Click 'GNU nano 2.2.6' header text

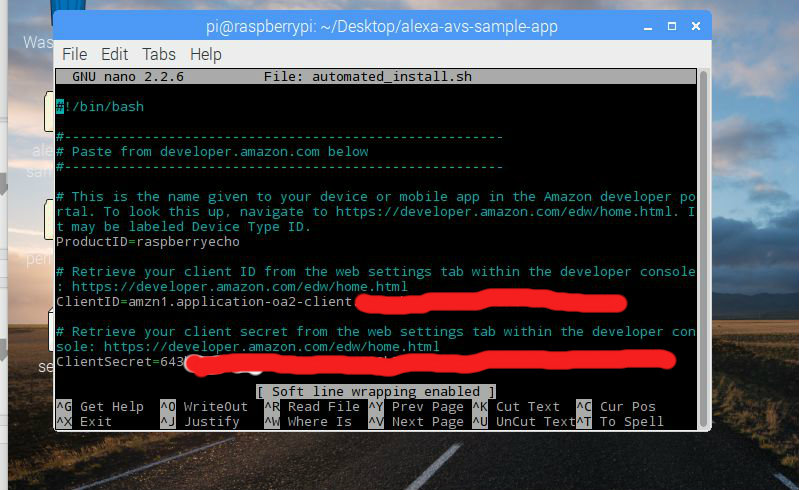click(128, 76)
